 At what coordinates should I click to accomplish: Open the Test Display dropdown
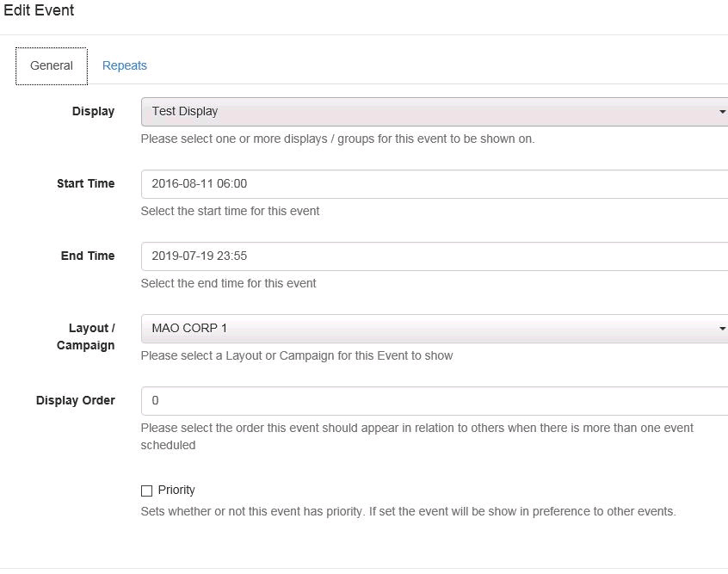click(x=434, y=112)
